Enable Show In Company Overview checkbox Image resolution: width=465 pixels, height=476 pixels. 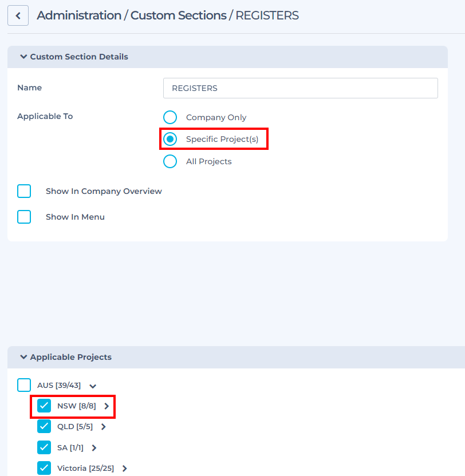24,191
